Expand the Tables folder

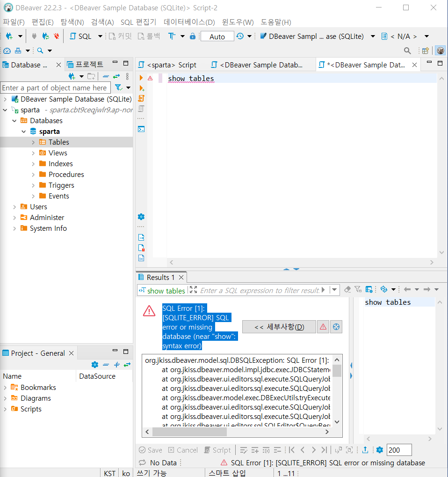[33, 142]
